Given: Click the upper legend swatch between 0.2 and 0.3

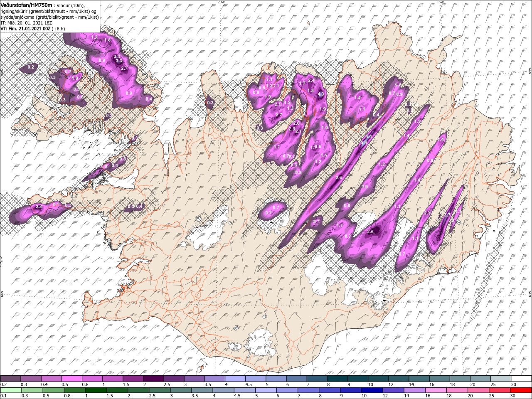Looking at the screenshot, I should coord(10,378).
